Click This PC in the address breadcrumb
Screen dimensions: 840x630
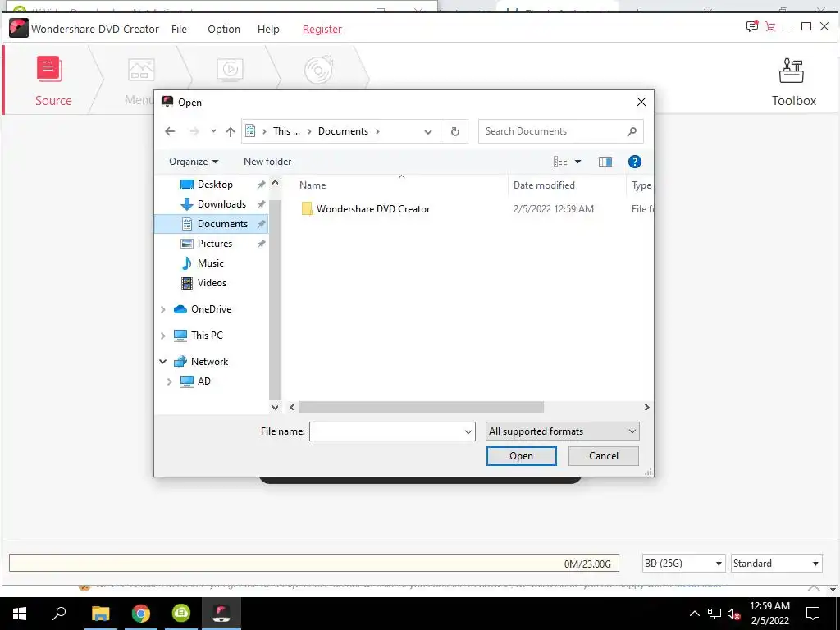tap(286, 131)
